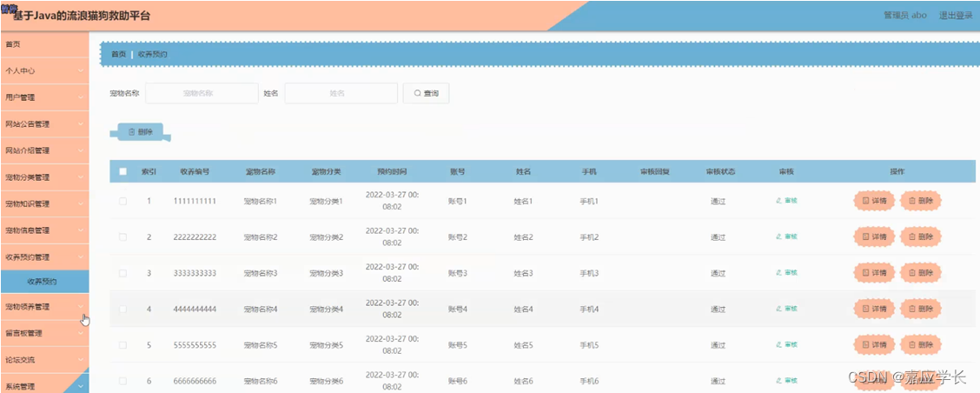980x393 pixels.
Task: Expand the 宠物领养管理 chevron
Action: click(81, 307)
